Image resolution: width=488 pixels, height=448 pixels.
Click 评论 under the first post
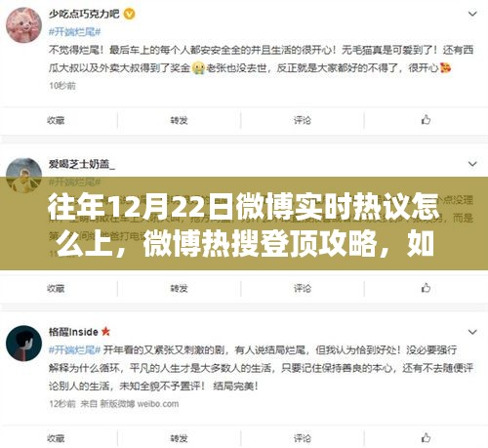click(x=303, y=120)
